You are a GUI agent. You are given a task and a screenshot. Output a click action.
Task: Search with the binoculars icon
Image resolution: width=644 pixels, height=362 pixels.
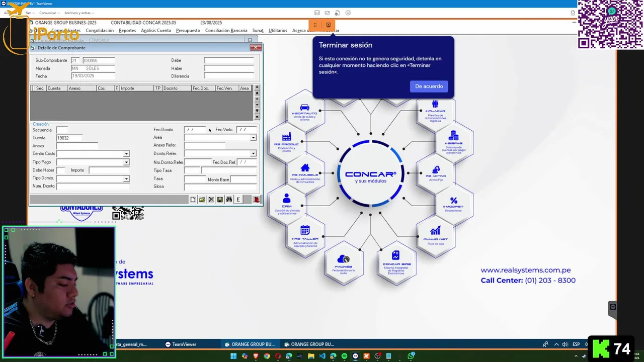tap(229, 200)
